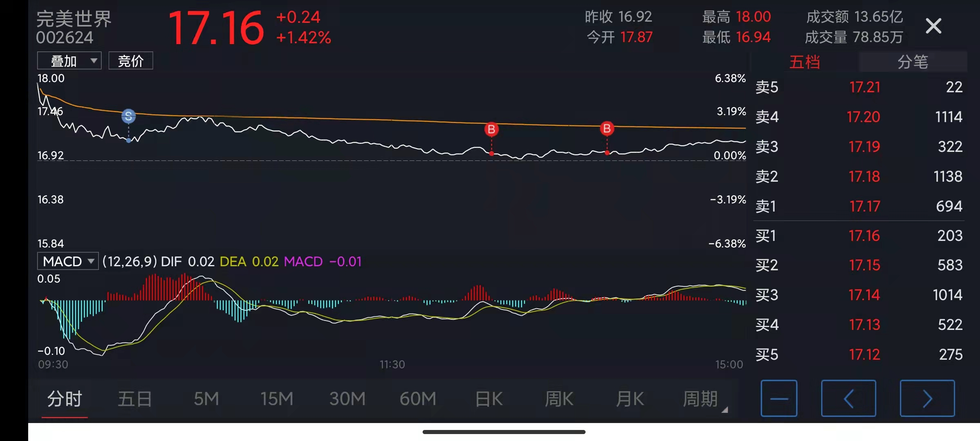Select the 30M timeframe tab
980x441 pixels.
tap(347, 399)
